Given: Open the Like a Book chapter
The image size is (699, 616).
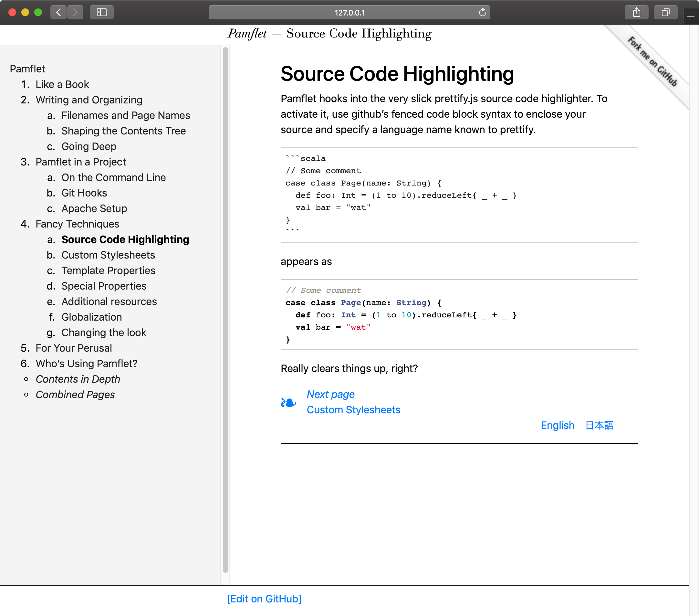Looking at the screenshot, I should pyautogui.click(x=62, y=84).
